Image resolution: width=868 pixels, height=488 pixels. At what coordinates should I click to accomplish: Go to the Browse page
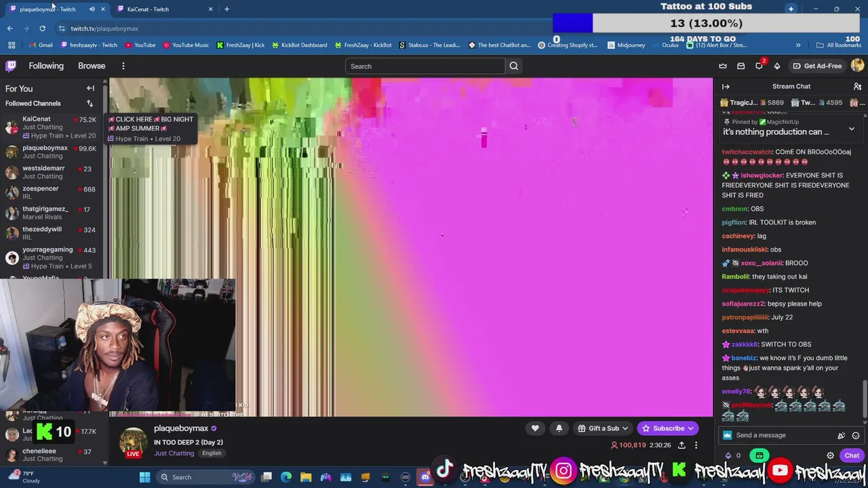[92, 66]
